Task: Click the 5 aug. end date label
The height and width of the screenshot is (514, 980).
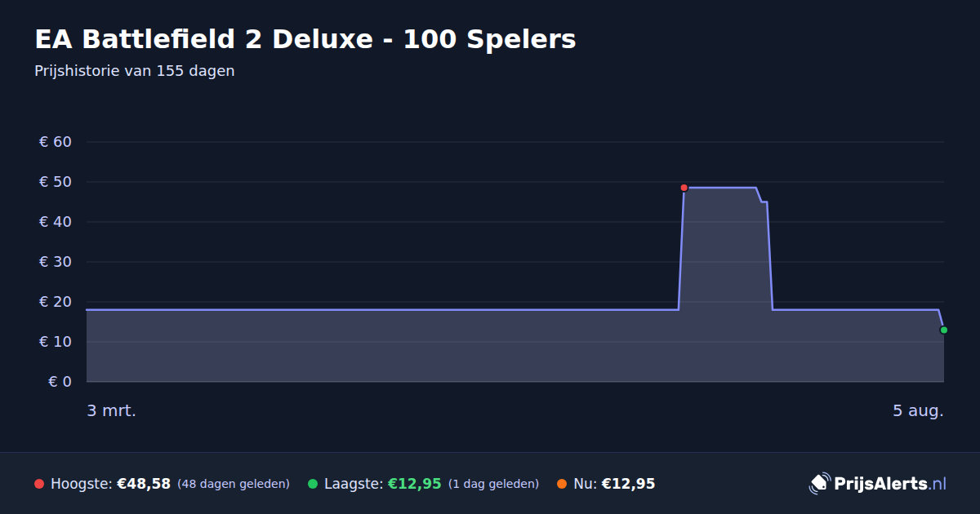Action: tap(918, 410)
